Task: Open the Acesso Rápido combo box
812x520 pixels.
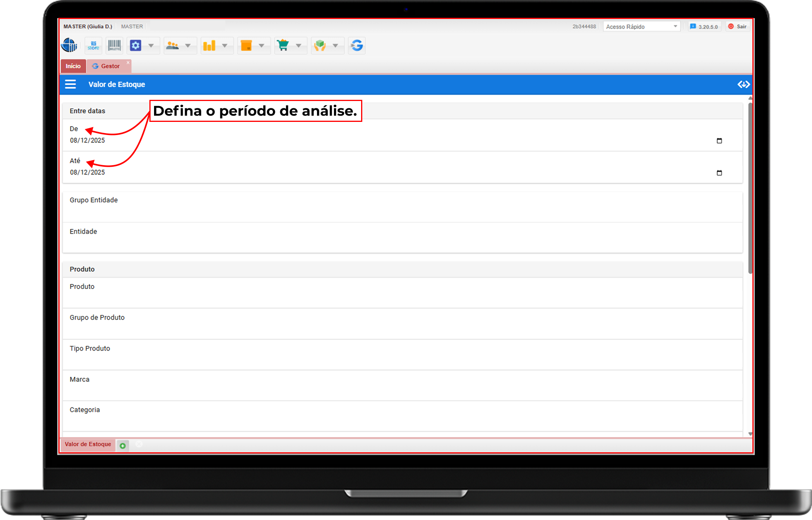Action: 641,27
